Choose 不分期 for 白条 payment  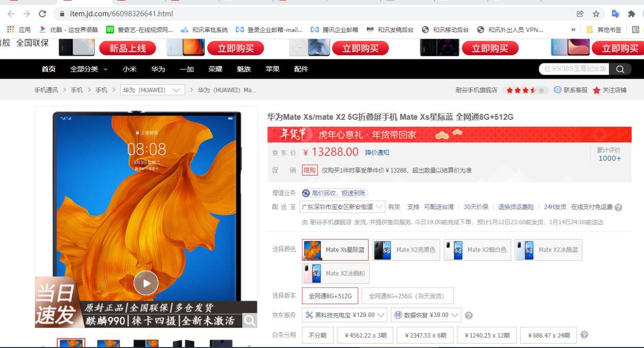[318, 335]
